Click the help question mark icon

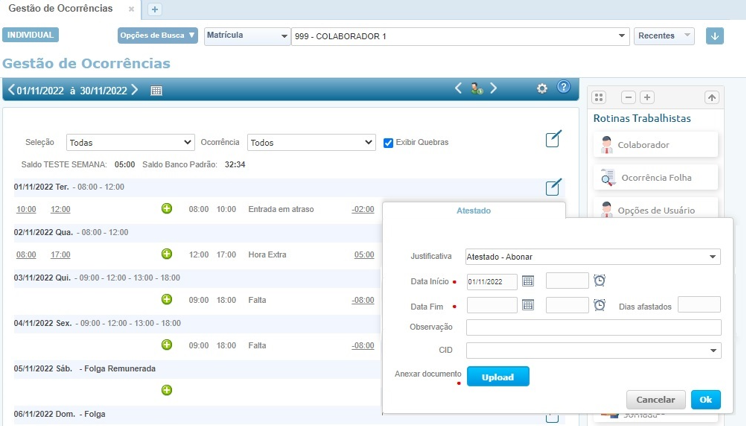[563, 88]
